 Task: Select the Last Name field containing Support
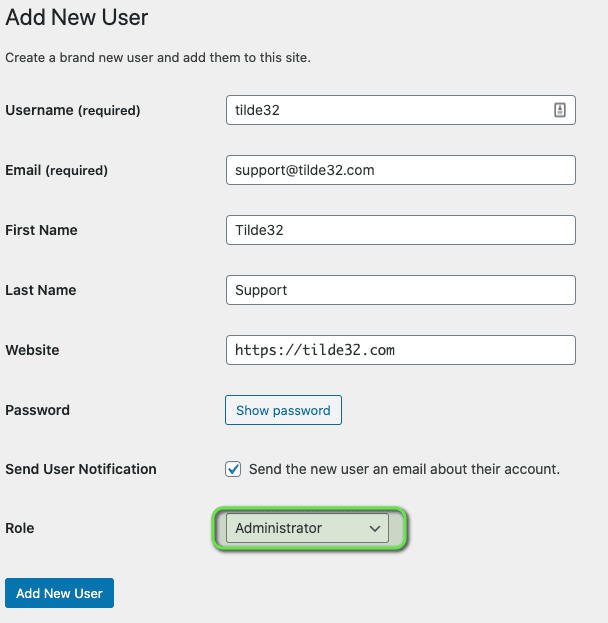pos(401,290)
